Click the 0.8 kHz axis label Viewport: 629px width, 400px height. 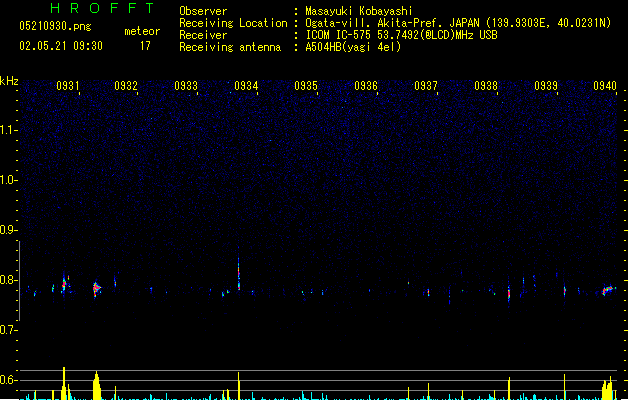(8, 280)
